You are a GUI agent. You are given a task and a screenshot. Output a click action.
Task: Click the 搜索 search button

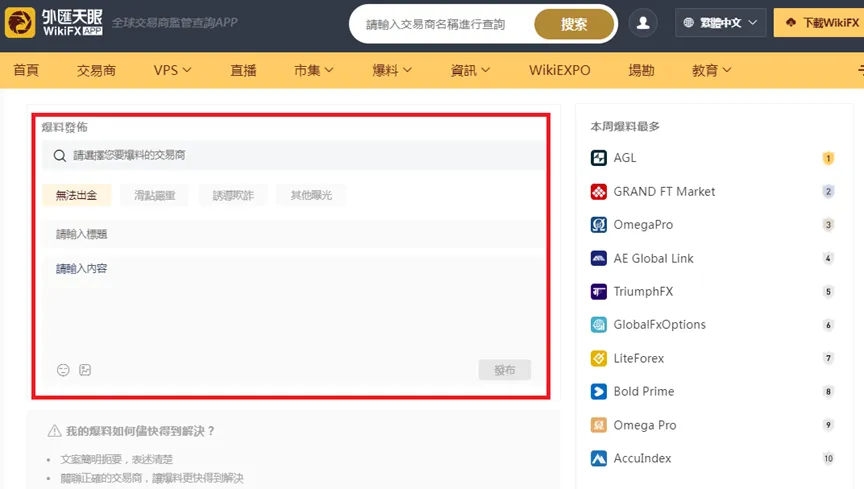(x=574, y=24)
